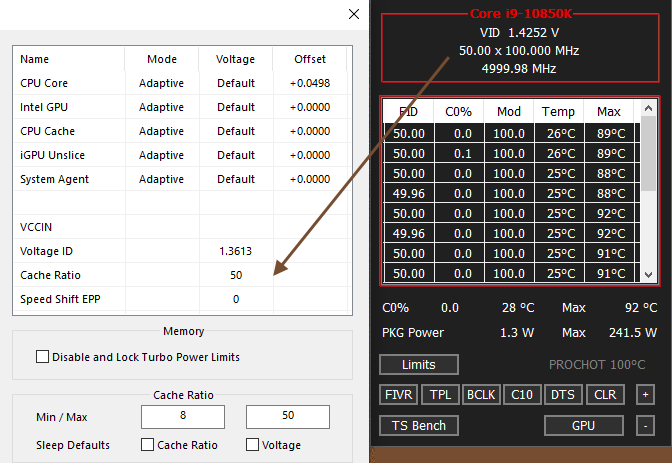Select the System Agent row

point(180,179)
